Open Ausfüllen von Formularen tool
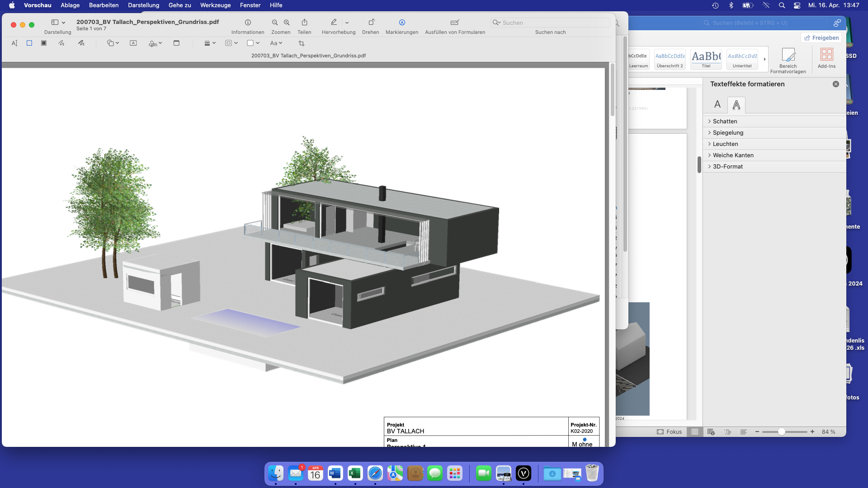Viewport: 868px width, 488px height. coord(455,23)
